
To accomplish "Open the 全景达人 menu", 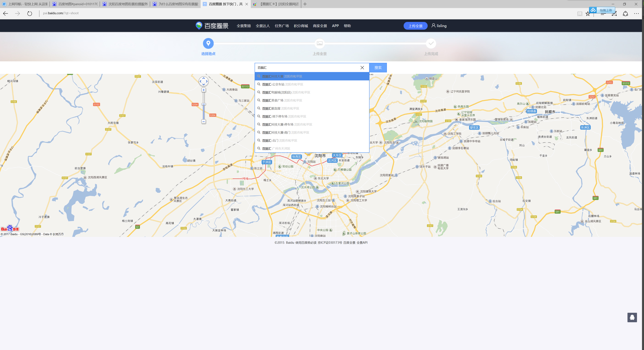I will tap(262, 26).
